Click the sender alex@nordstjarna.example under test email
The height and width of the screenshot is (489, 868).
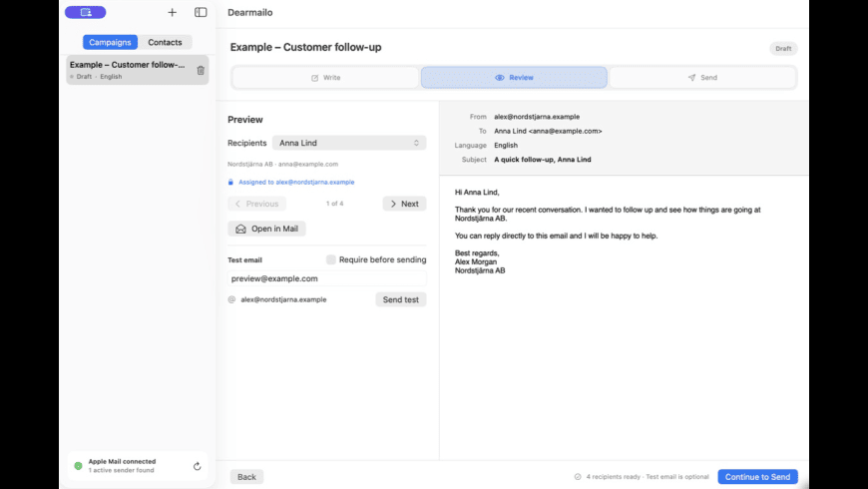tap(283, 299)
